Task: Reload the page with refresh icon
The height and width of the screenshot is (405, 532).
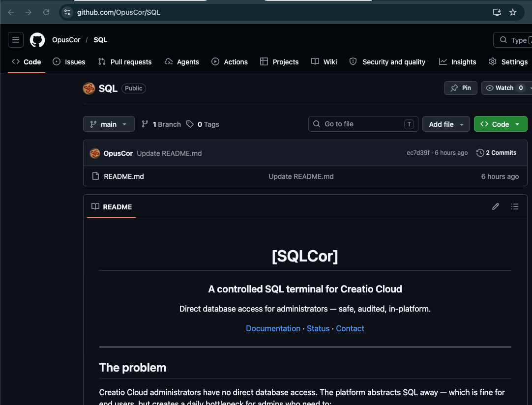Action: tap(46, 12)
